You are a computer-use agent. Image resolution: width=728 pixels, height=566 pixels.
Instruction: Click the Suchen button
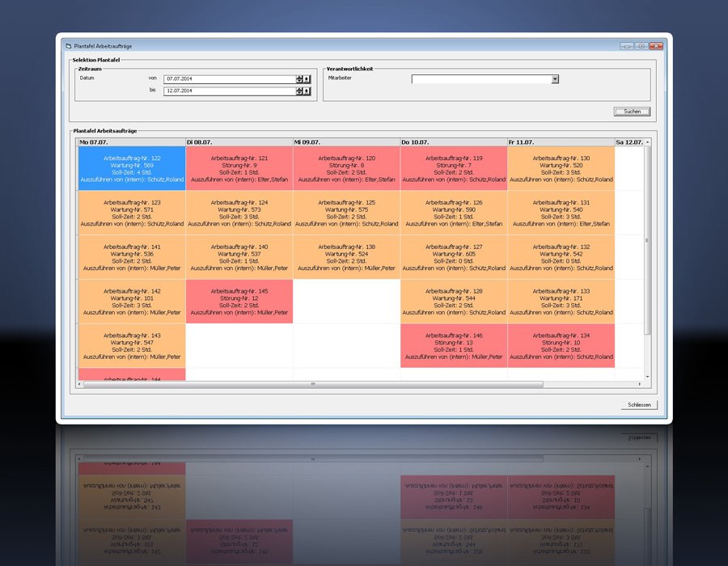[x=632, y=112]
